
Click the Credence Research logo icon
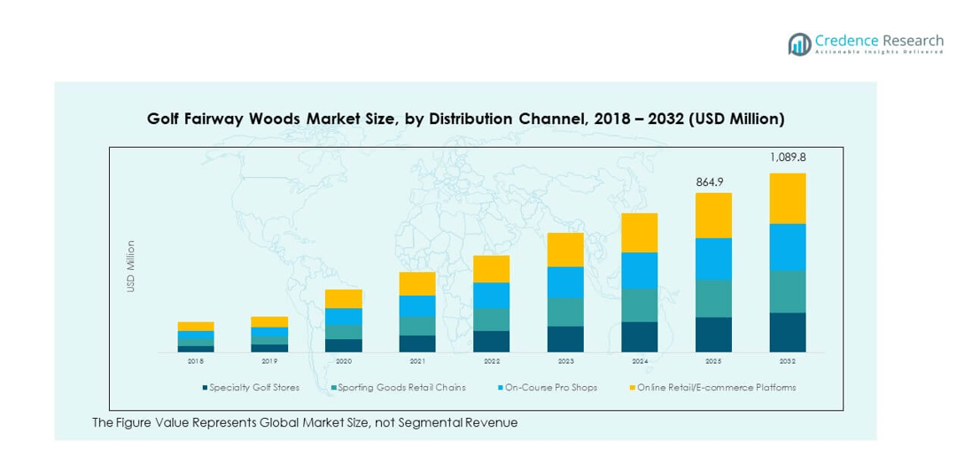(800, 43)
